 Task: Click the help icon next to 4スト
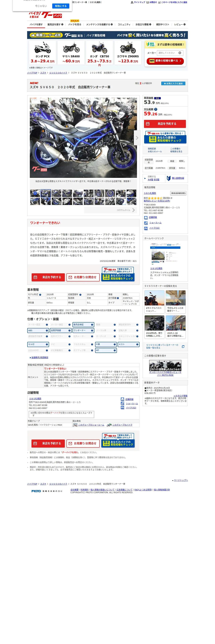pos(137,345)
